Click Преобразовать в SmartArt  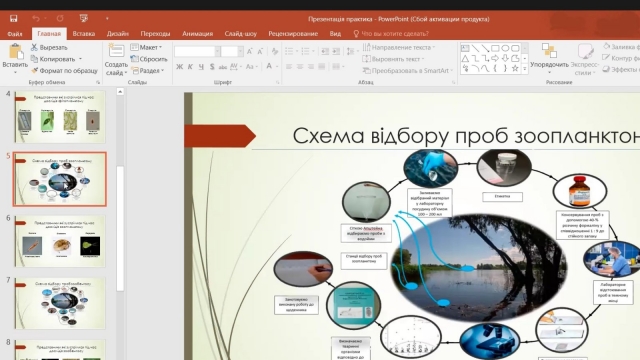coord(407,71)
